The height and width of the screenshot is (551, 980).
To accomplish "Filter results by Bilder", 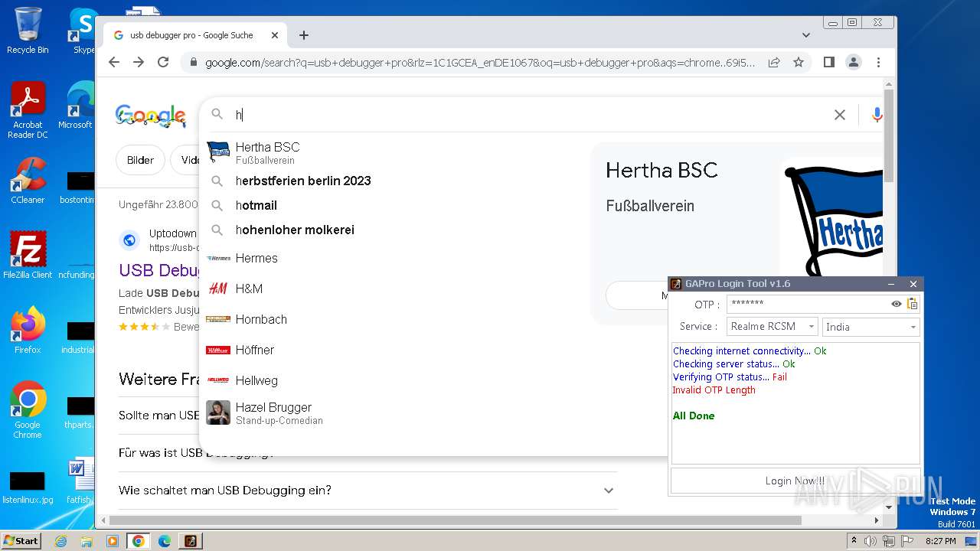I will [140, 160].
